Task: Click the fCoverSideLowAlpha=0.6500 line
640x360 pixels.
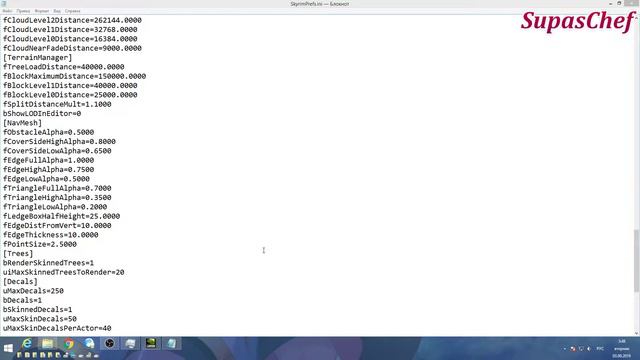Action: (x=57, y=151)
